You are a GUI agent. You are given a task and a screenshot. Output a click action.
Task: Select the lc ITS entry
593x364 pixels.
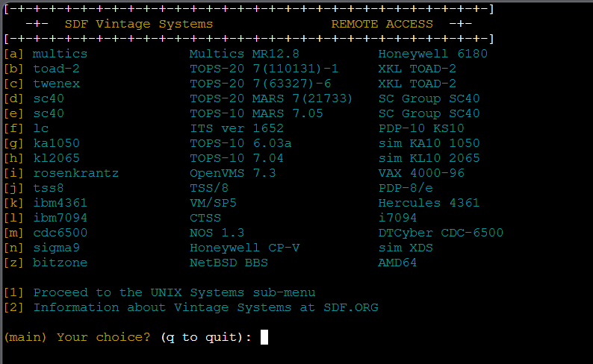(x=41, y=128)
